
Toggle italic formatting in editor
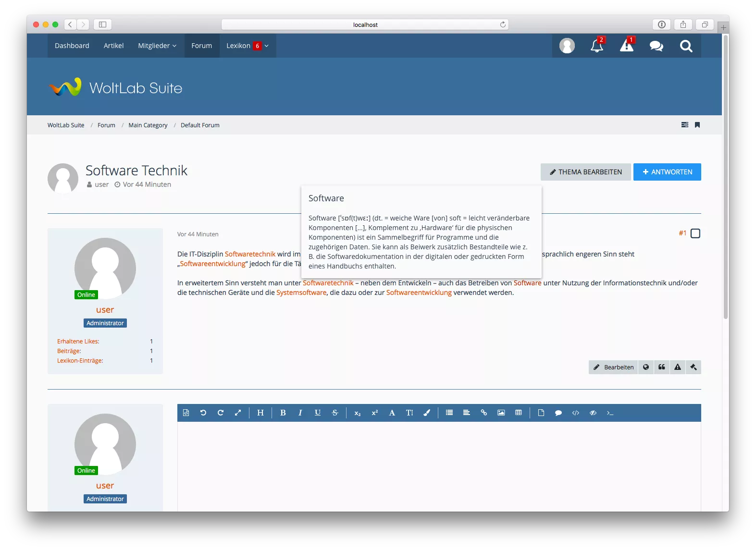(x=300, y=413)
